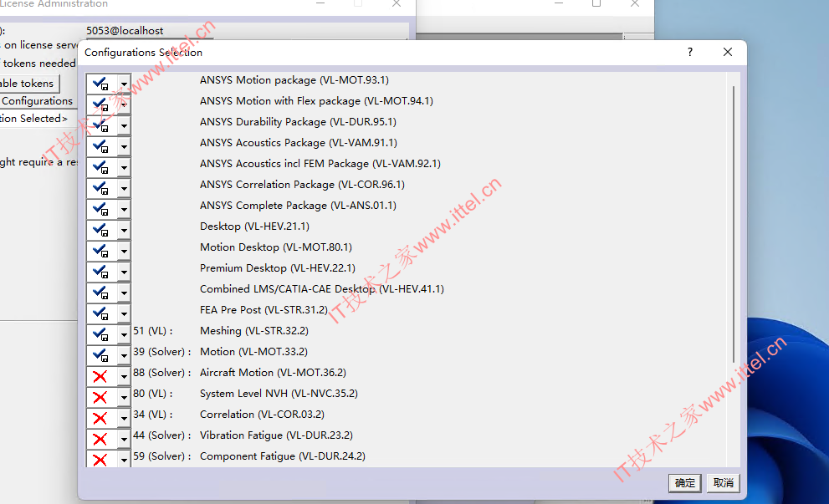The height and width of the screenshot is (504, 829).
Task: Click checkmark icon for Motion (VL-MOT.33.2)
Action: pyautogui.click(x=100, y=355)
